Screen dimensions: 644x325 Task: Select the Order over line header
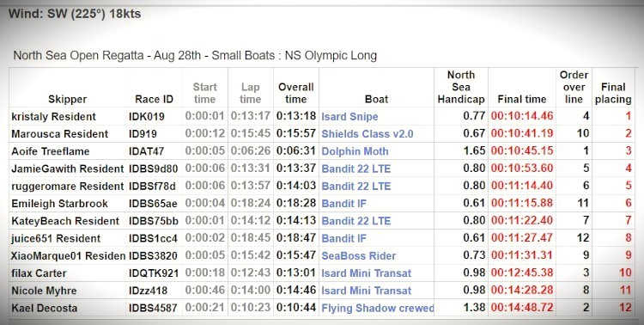pos(574,87)
